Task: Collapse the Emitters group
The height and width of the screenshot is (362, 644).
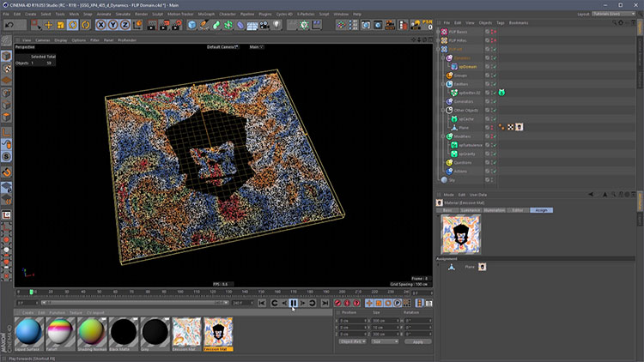Action: pos(443,84)
